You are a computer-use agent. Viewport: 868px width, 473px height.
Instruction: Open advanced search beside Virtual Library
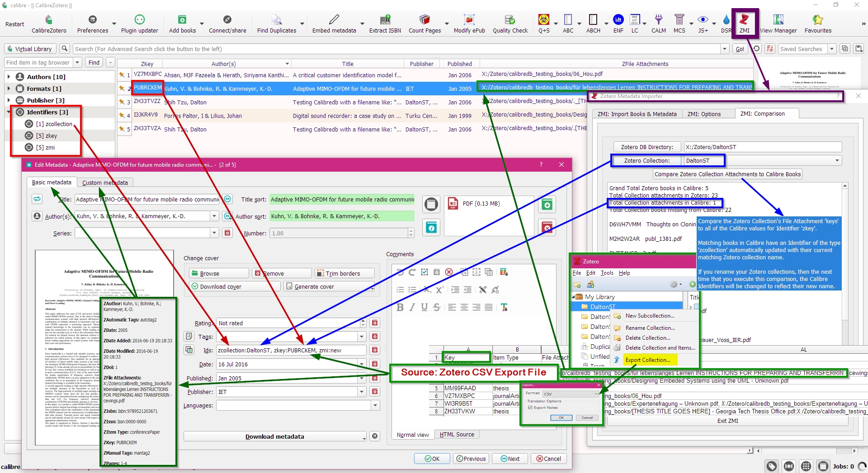coord(65,49)
